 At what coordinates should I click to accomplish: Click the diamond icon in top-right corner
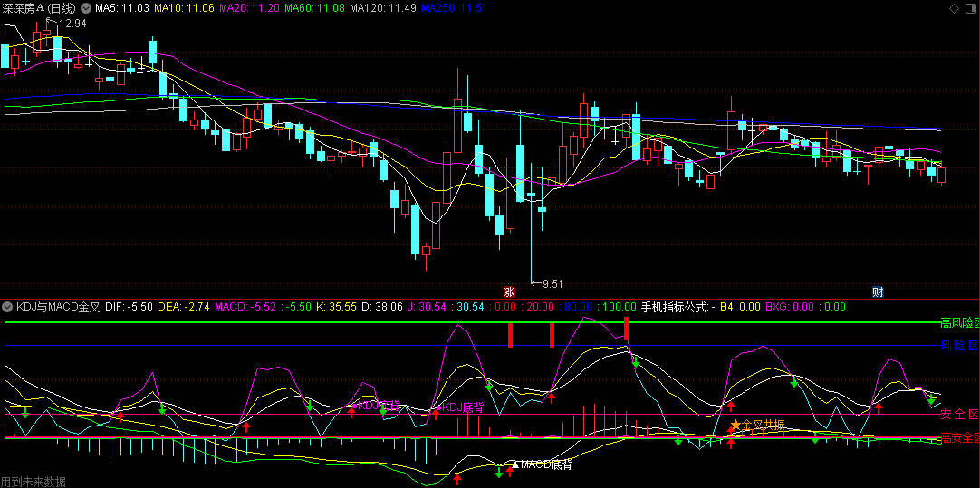[954, 8]
